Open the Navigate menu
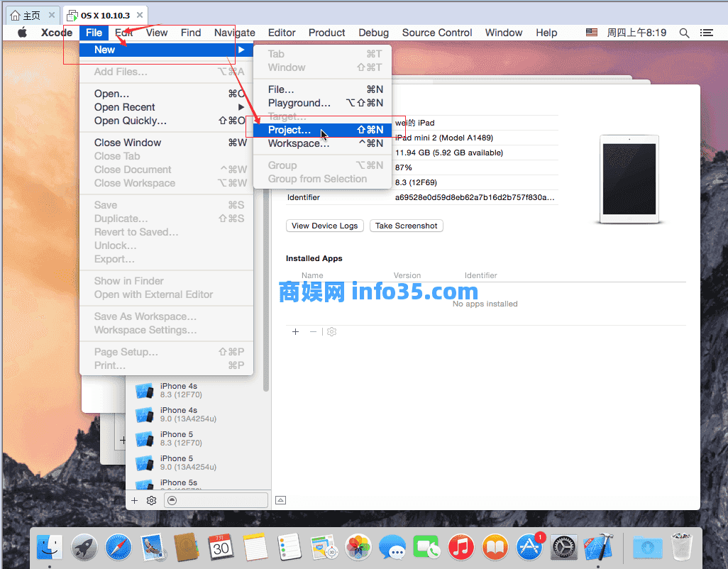The height and width of the screenshot is (569, 728). coord(234,33)
